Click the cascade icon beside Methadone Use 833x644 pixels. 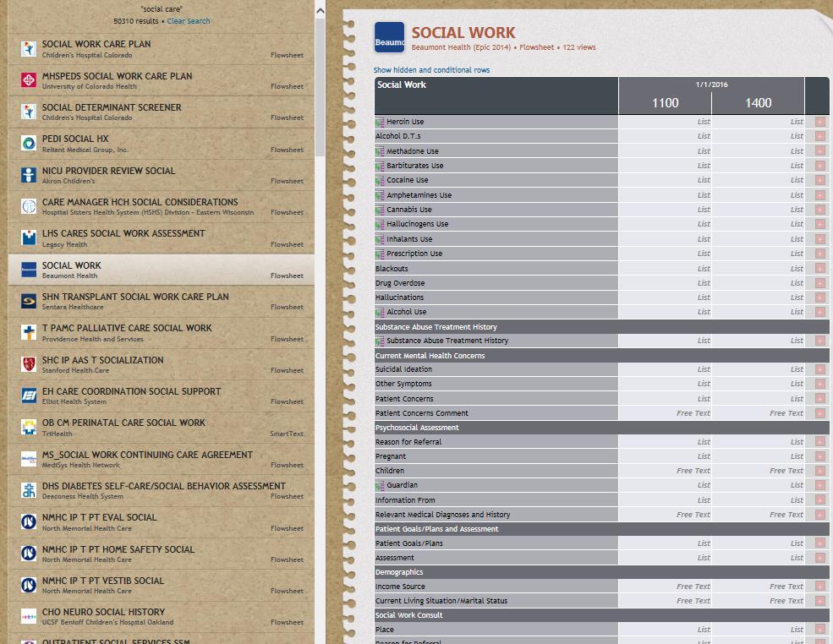(x=380, y=152)
